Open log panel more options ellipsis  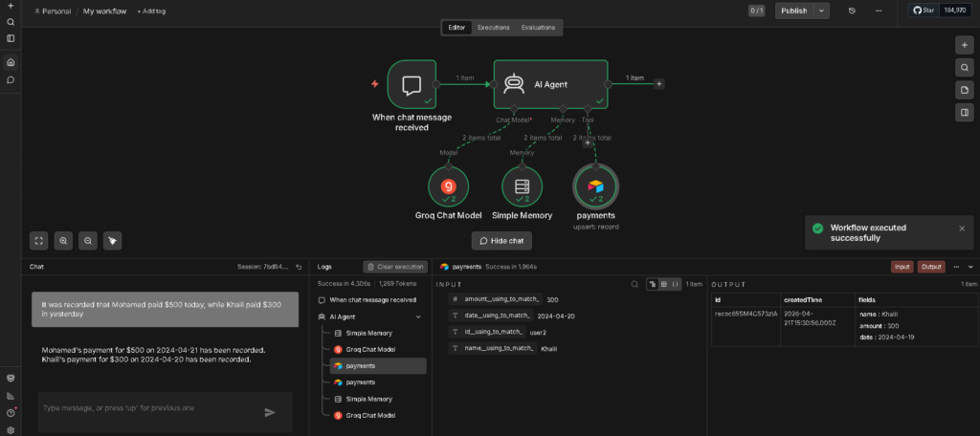[x=956, y=267]
